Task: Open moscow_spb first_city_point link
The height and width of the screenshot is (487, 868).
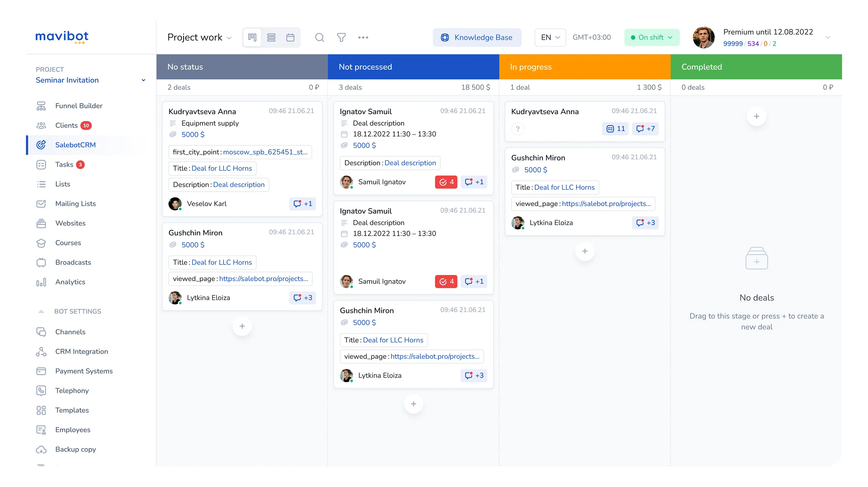Action: click(265, 152)
